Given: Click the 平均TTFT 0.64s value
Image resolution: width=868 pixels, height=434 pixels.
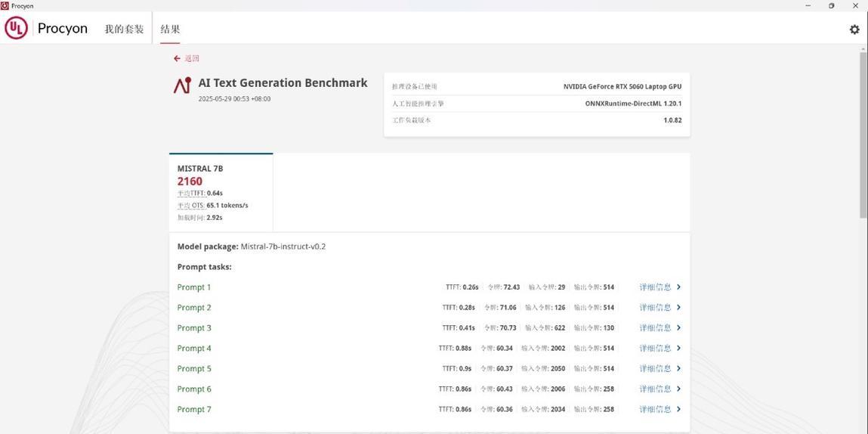Looking at the screenshot, I should 215,193.
